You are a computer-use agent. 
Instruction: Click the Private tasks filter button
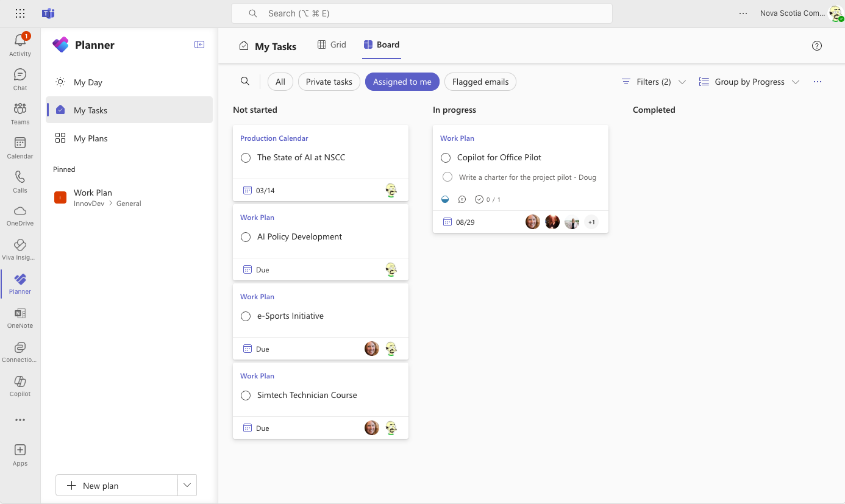(x=329, y=82)
